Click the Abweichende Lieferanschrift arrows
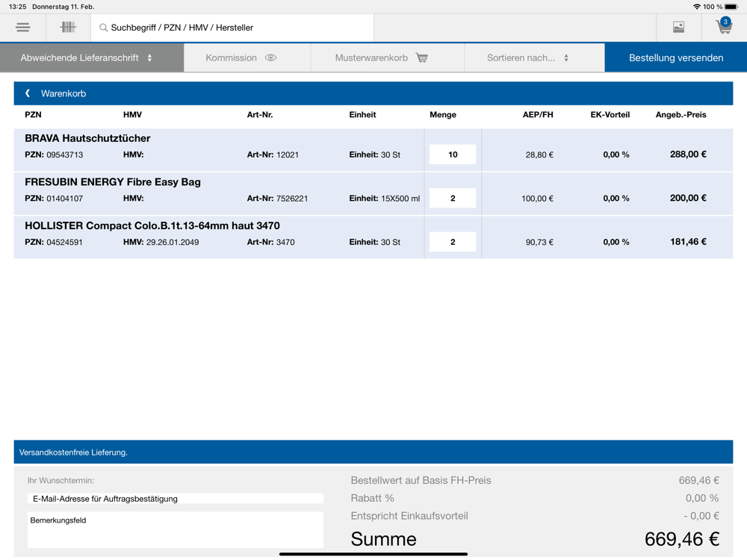 pos(149,57)
